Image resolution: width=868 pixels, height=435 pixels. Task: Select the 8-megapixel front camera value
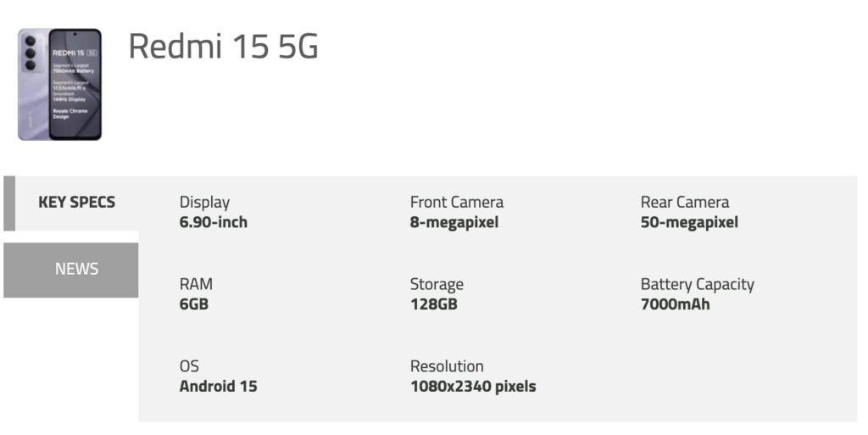[x=454, y=222]
